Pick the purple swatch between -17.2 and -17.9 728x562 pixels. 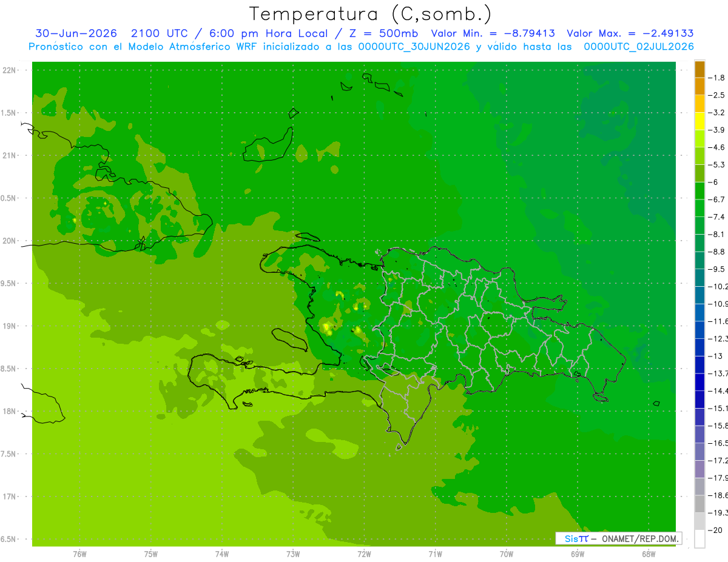[x=699, y=469]
